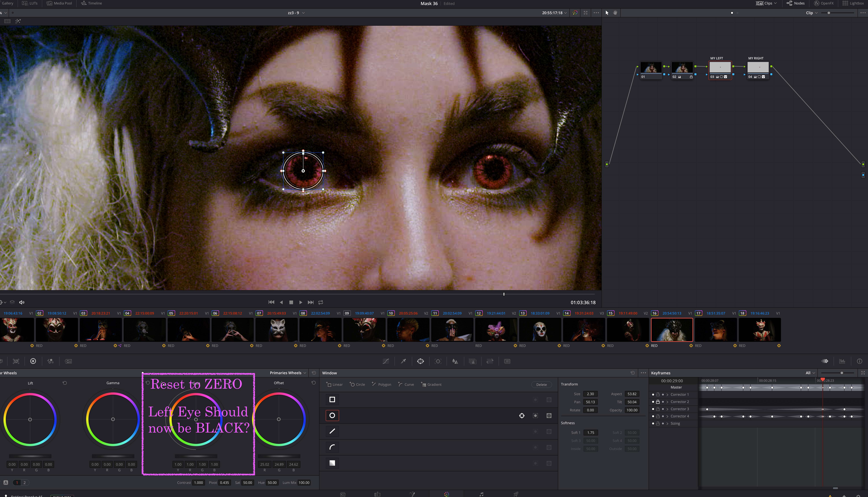
Task: Show the Keyframes palette icon
Action: tap(825, 361)
